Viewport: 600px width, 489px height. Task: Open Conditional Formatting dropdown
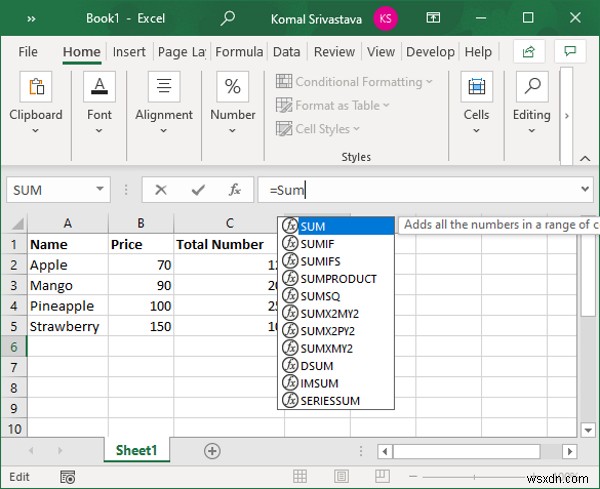pos(354,82)
